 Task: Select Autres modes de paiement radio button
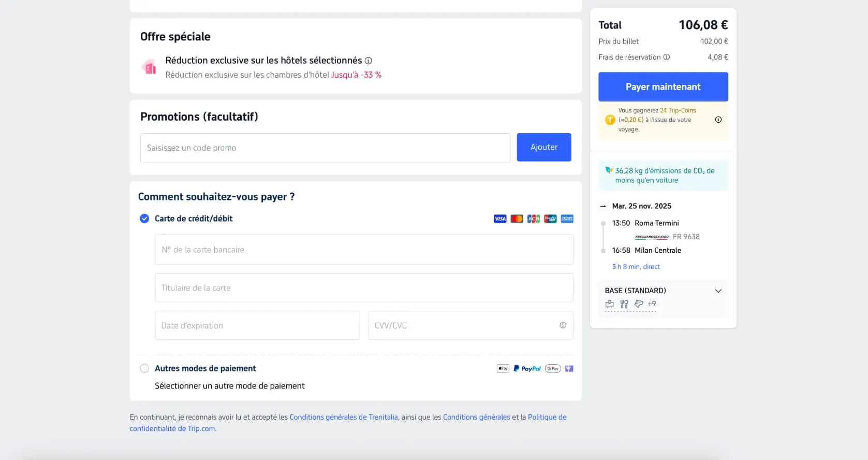coord(144,368)
